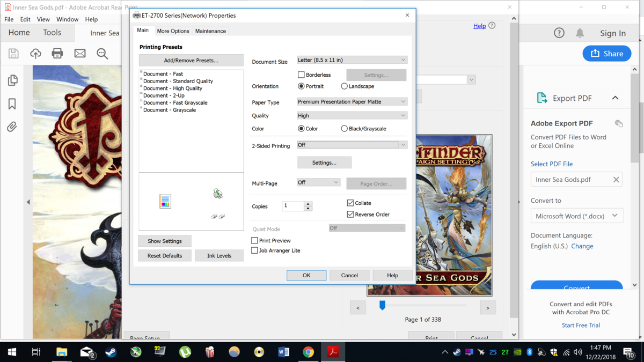Open the Paper Type dropdown

tap(352, 102)
